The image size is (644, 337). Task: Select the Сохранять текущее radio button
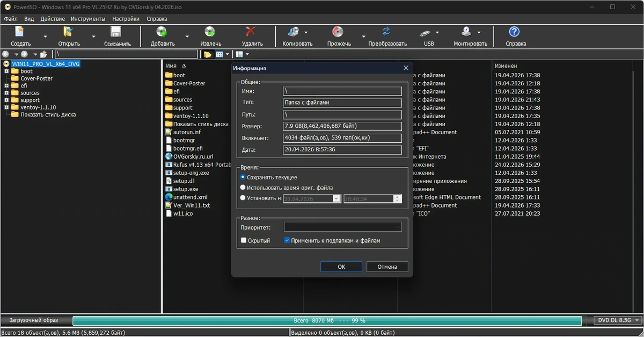click(243, 177)
